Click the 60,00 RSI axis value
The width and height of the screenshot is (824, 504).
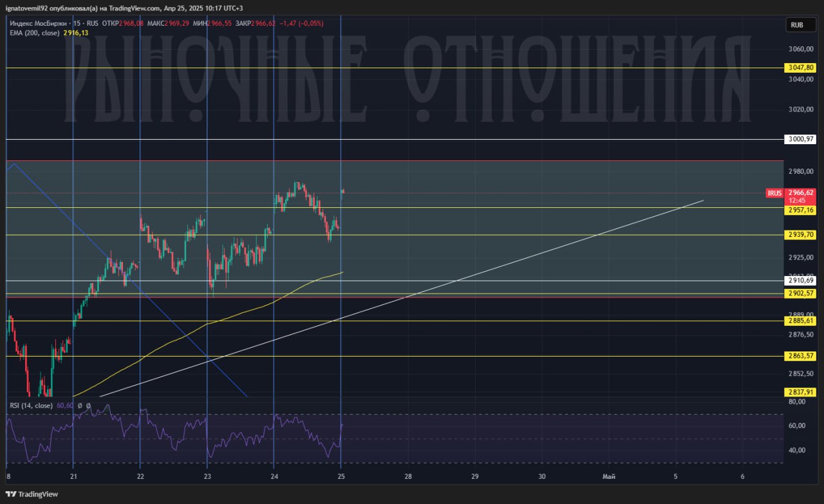click(796, 425)
